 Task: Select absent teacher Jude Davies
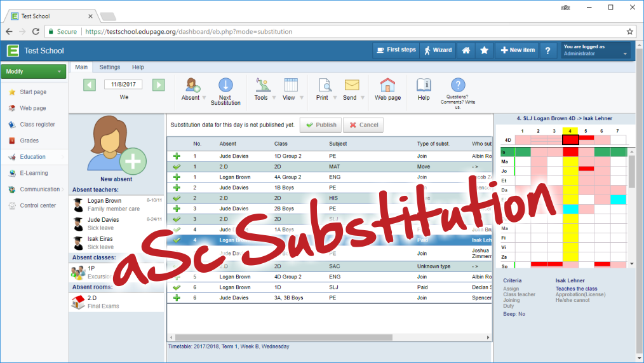(x=117, y=224)
